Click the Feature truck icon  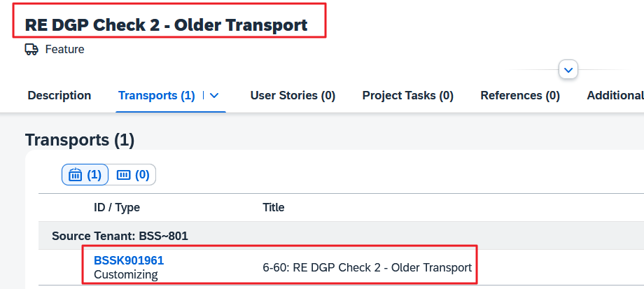click(31, 49)
